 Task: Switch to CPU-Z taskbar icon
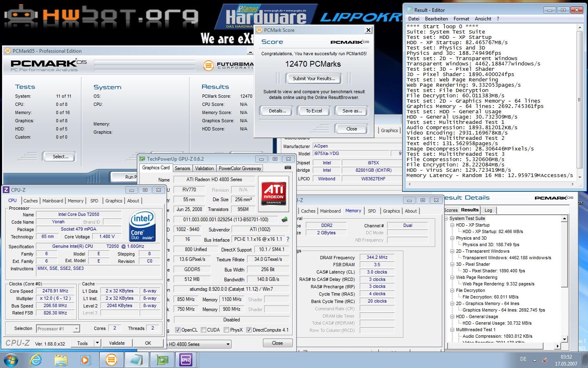tap(186, 360)
